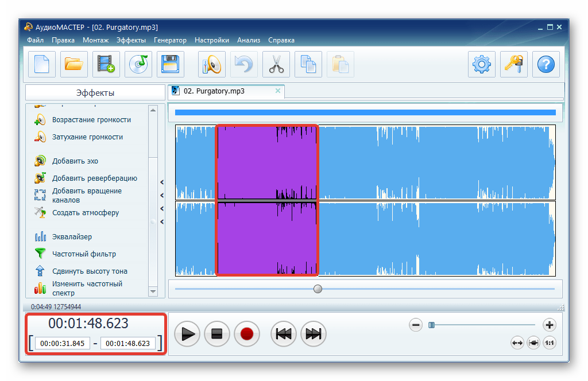
Task: Click the zoom in plus button
Action: (x=550, y=325)
